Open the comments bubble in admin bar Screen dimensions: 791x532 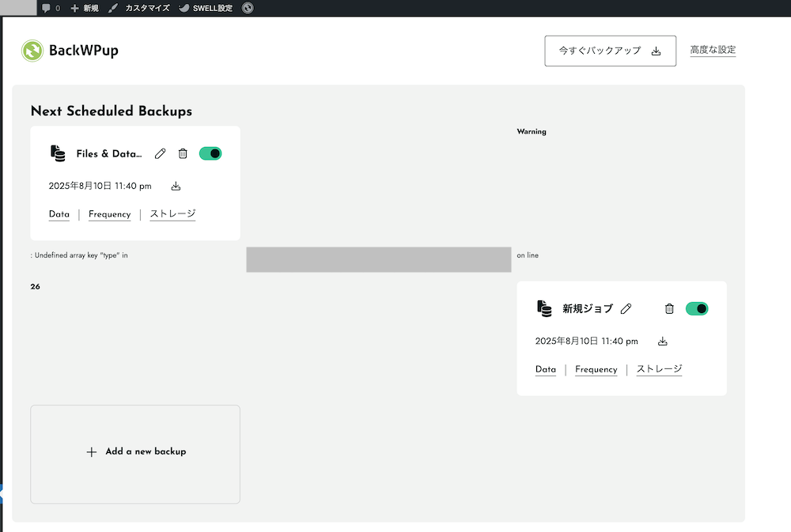pyautogui.click(x=51, y=8)
